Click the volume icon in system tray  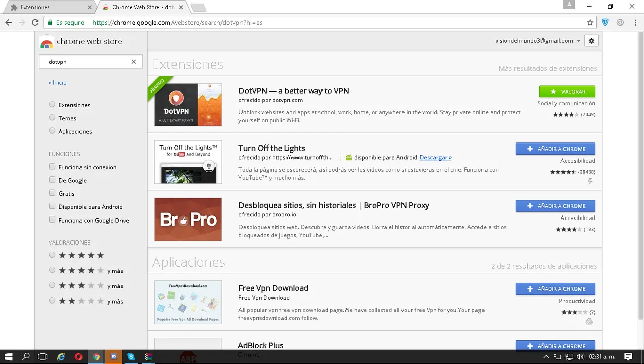[x=580, y=357]
